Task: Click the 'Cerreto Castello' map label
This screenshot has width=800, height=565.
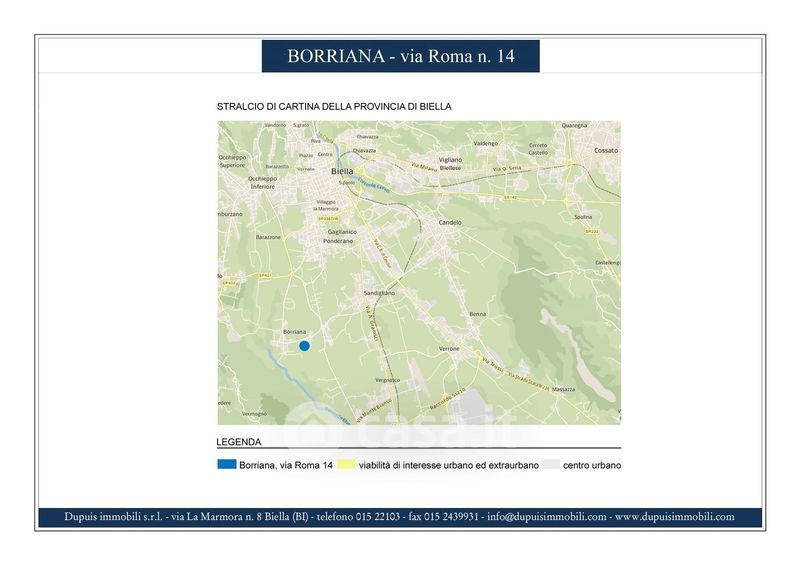Action: point(538,149)
